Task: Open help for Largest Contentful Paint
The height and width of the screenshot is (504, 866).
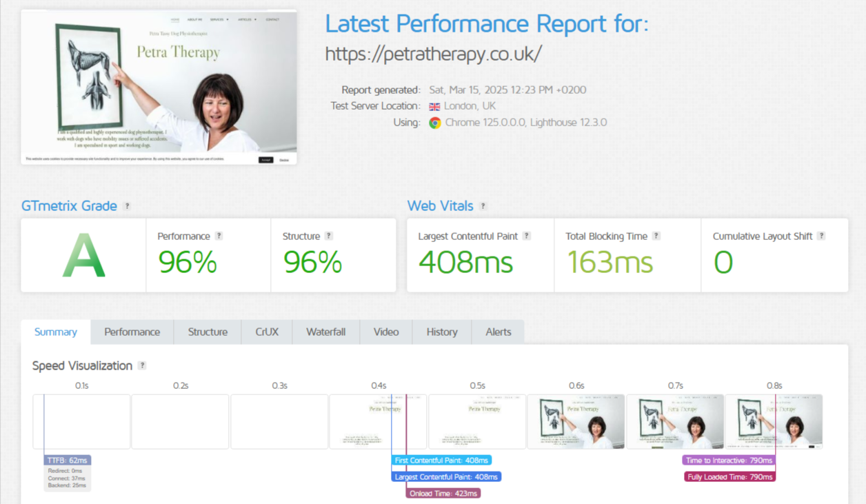Action: pyautogui.click(x=526, y=236)
